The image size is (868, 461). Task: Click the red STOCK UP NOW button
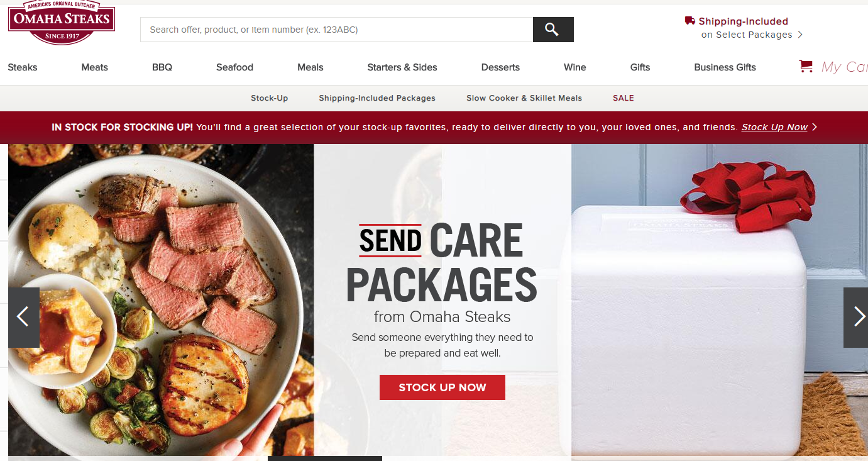point(442,387)
